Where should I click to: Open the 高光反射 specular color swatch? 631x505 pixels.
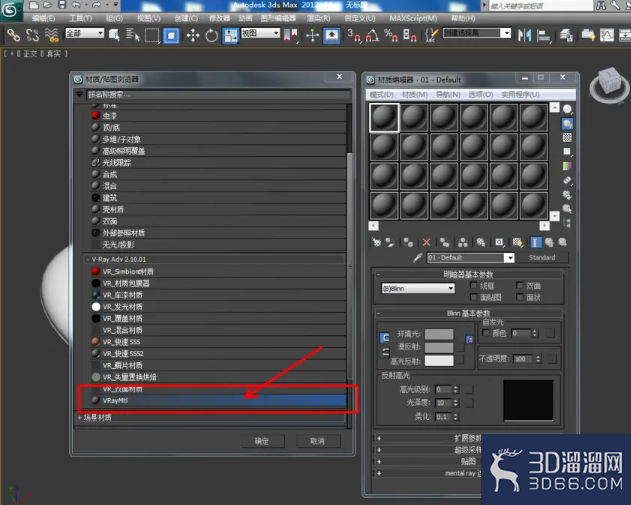[439, 361]
